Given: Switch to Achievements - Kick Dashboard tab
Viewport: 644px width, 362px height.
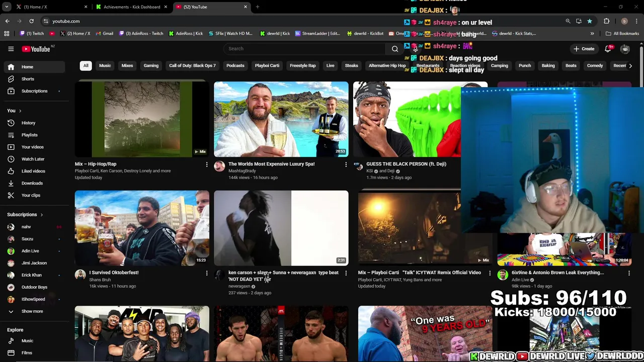Looking at the screenshot, I should 132,7.
